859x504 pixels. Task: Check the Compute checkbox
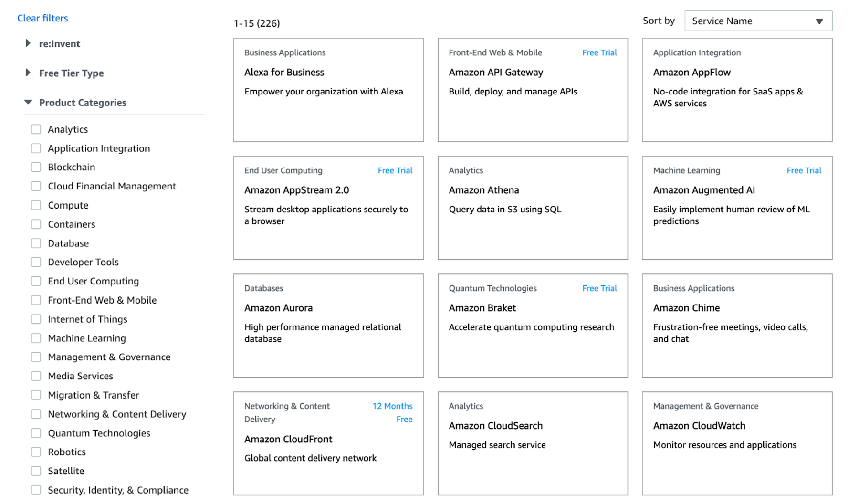[x=36, y=205]
